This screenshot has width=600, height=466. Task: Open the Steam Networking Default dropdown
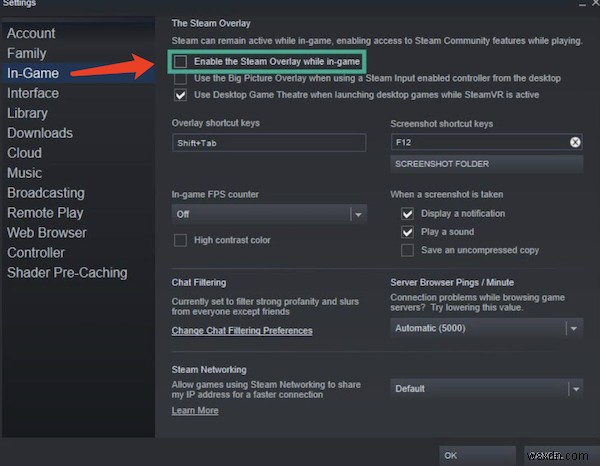487,389
